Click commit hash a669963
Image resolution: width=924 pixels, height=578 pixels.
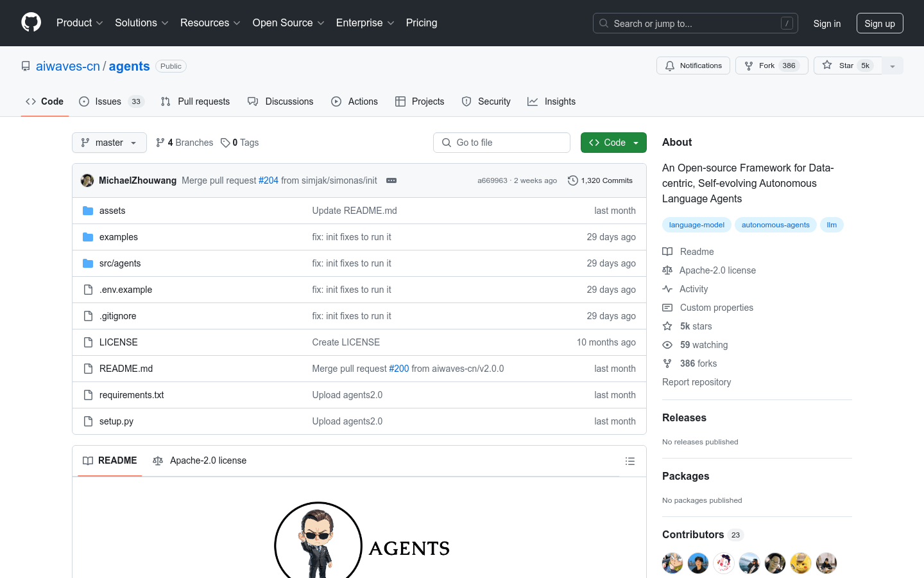point(492,180)
